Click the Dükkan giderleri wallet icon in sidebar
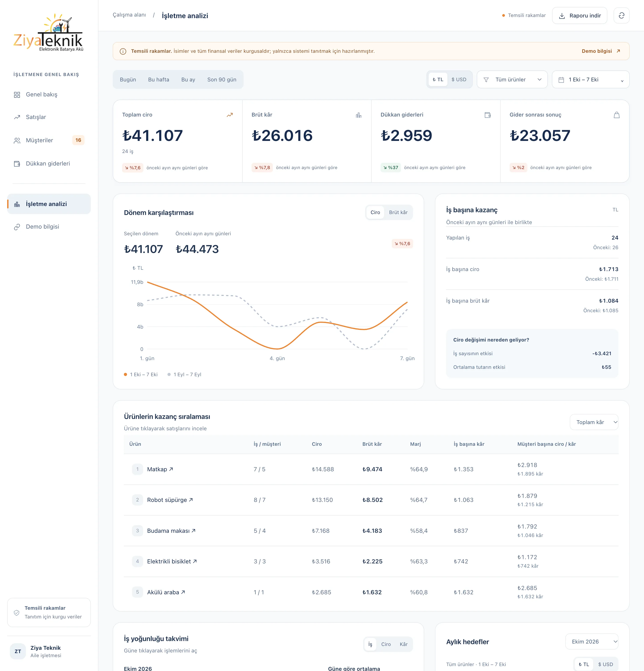Screen dimensions: 644x671 click(17, 164)
